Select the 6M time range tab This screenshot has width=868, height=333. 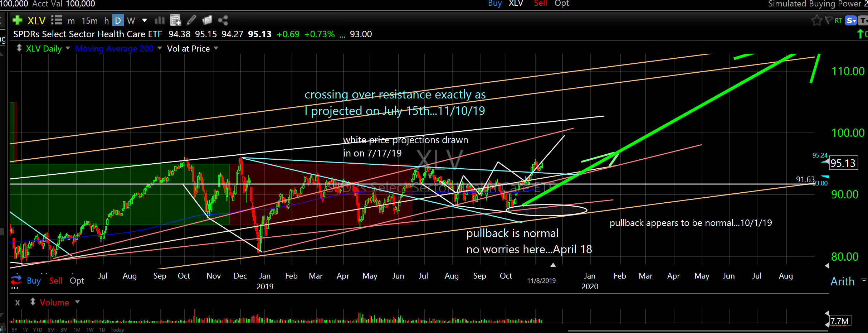point(51,330)
